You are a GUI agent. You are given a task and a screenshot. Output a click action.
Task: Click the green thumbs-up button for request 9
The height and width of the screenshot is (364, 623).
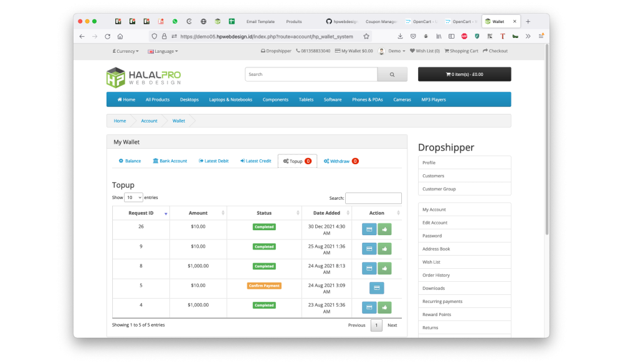tap(384, 249)
